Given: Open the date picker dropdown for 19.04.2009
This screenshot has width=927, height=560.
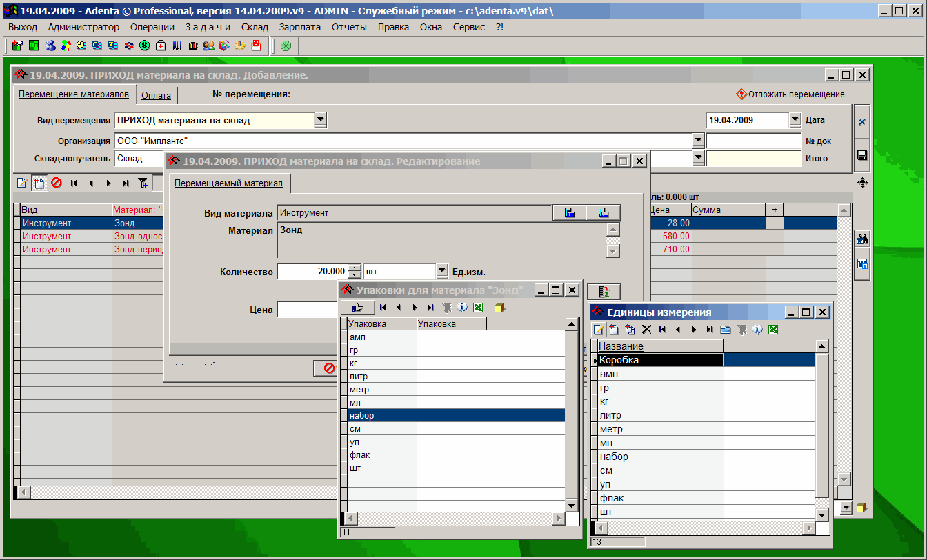Looking at the screenshot, I should (x=795, y=120).
